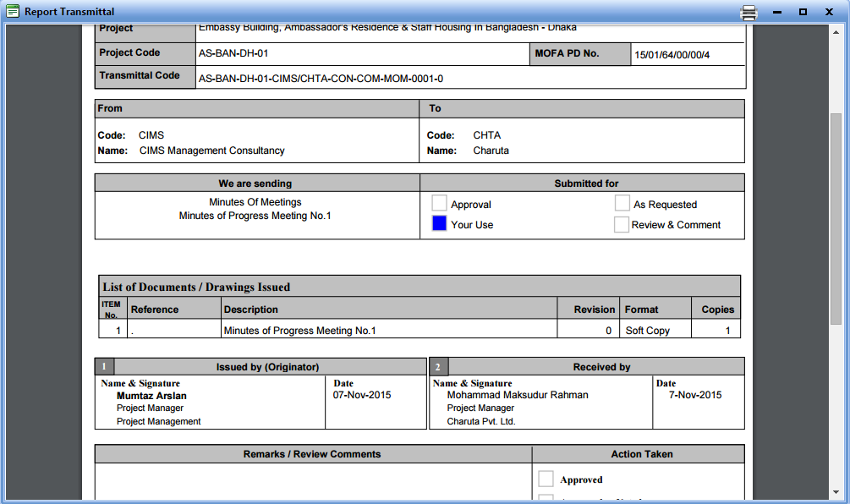Enable the Review & Comment checkbox
Image resolution: width=850 pixels, height=504 pixels.
[622, 224]
